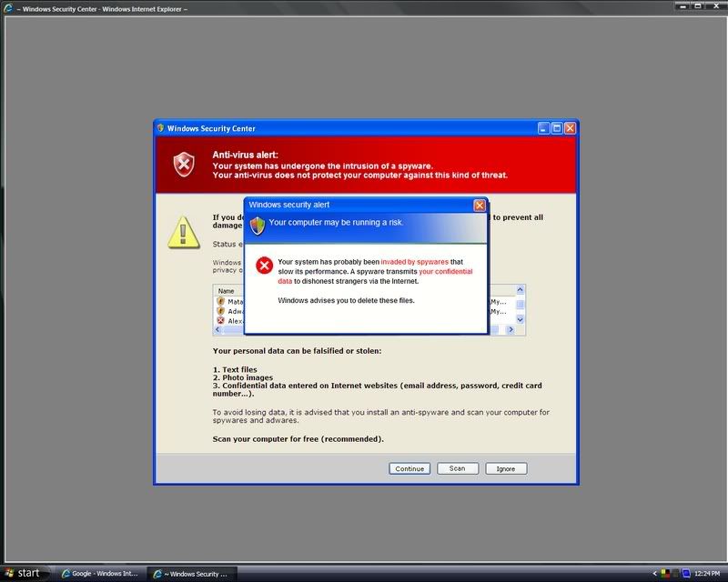Click the shield icon in Security Center title

pos(161,127)
